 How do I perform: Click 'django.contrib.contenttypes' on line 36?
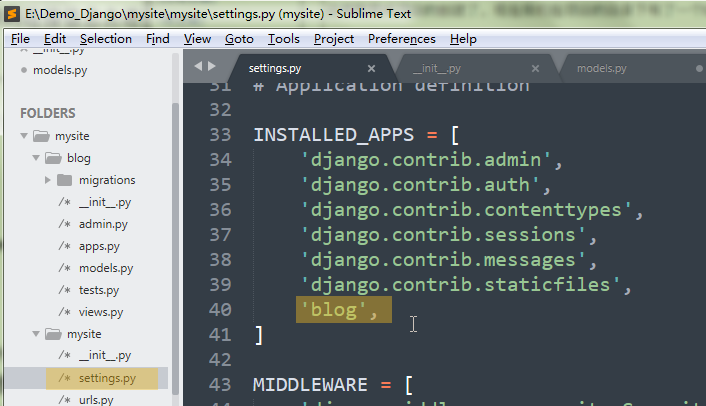(x=466, y=210)
